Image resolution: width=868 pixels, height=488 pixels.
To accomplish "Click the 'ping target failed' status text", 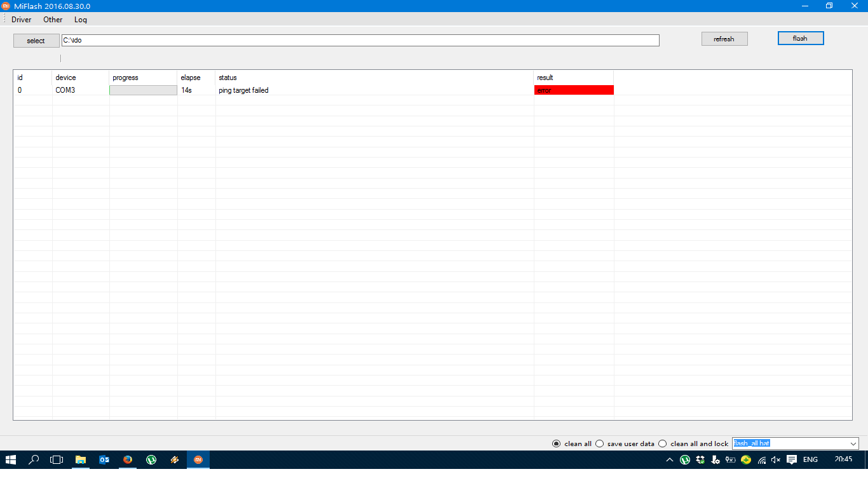I will 243,90.
